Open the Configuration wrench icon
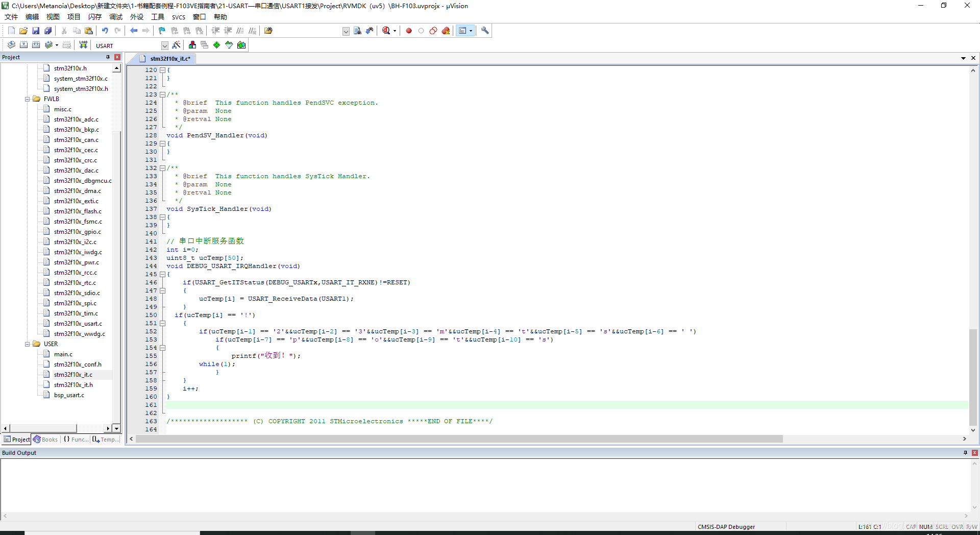This screenshot has height=535, width=980. 485,31
